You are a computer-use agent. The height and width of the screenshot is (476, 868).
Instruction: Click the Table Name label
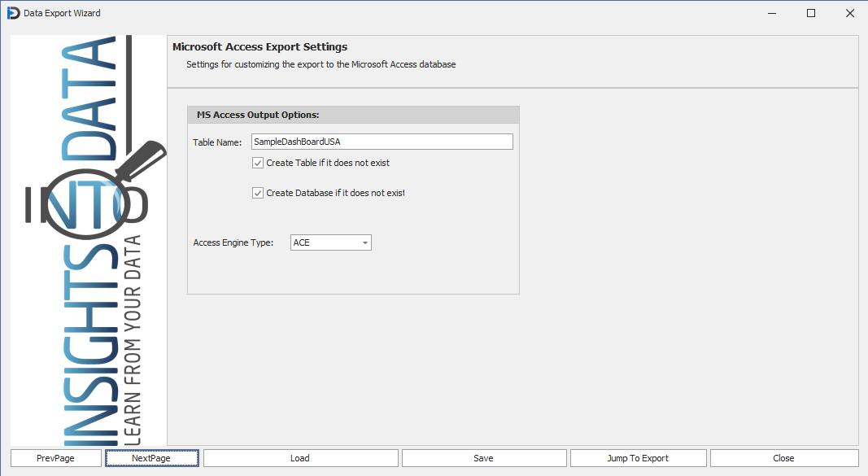(217, 142)
